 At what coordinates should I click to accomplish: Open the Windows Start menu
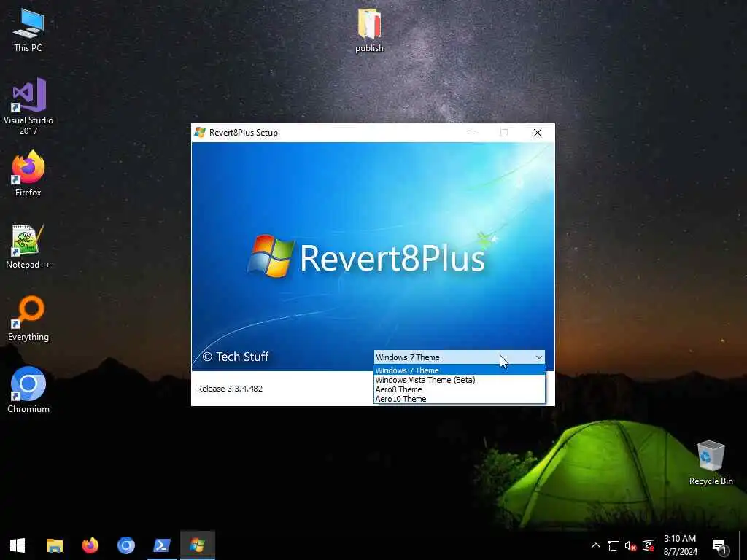tap(18, 545)
